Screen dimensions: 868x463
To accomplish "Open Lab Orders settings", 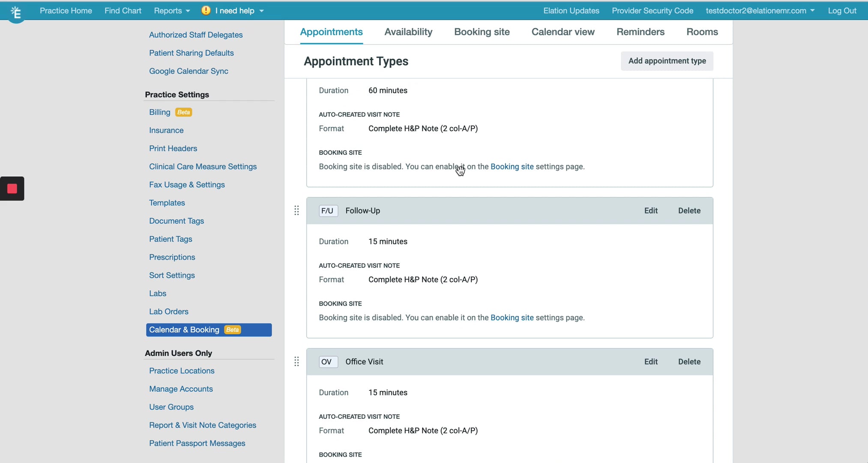I will tap(169, 312).
